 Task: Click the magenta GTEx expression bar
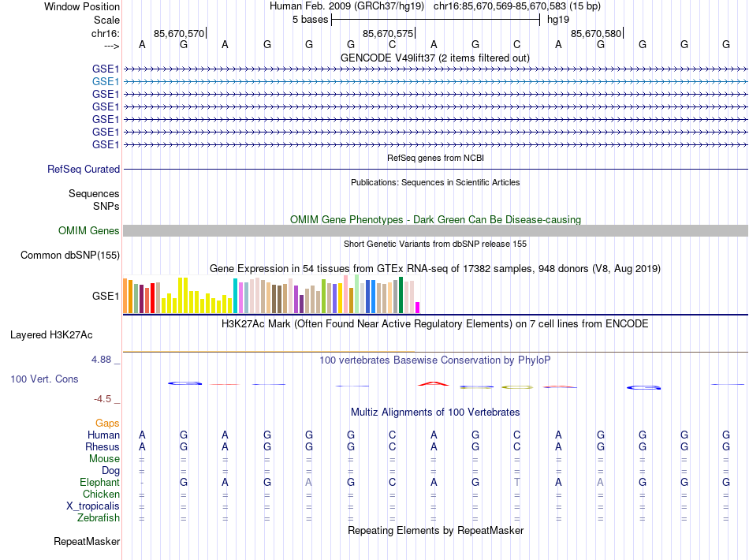pyautogui.click(x=418, y=308)
